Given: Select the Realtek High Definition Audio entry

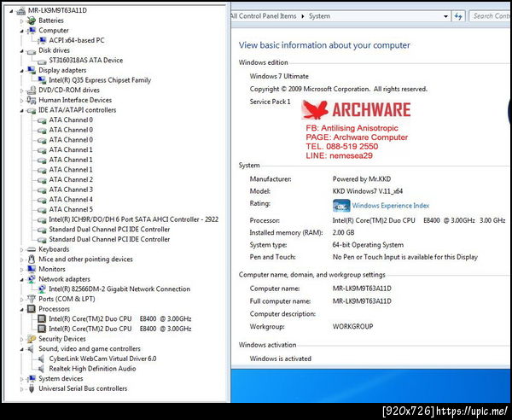Looking at the screenshot, I should point(92,369).
